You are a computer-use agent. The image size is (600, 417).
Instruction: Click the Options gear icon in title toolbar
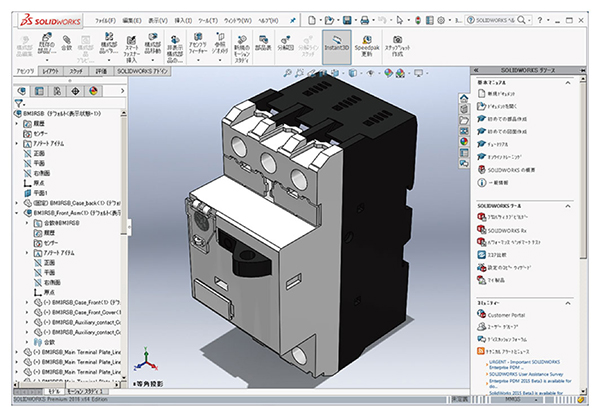pyautogui.click(x=441, y=20)
